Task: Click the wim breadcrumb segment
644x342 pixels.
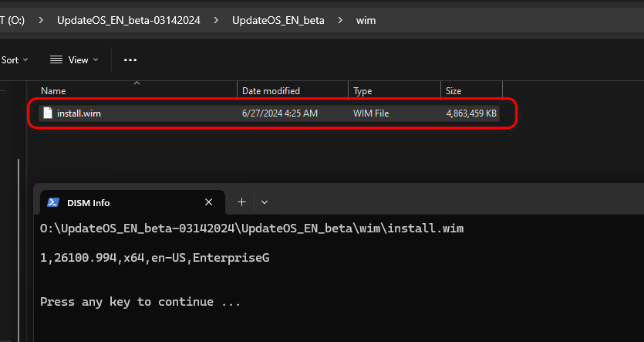Action: (x=366, y=21)
